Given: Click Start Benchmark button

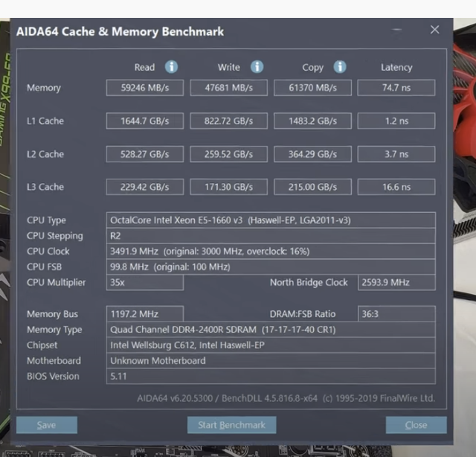Looking at the screenshot, I should pyautogui.click(x=231, y=425).
